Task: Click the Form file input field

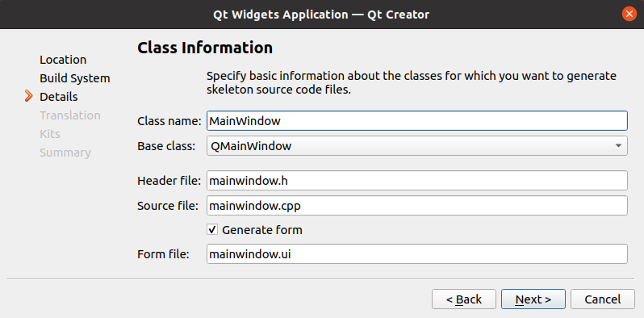Action: [417, 254]
